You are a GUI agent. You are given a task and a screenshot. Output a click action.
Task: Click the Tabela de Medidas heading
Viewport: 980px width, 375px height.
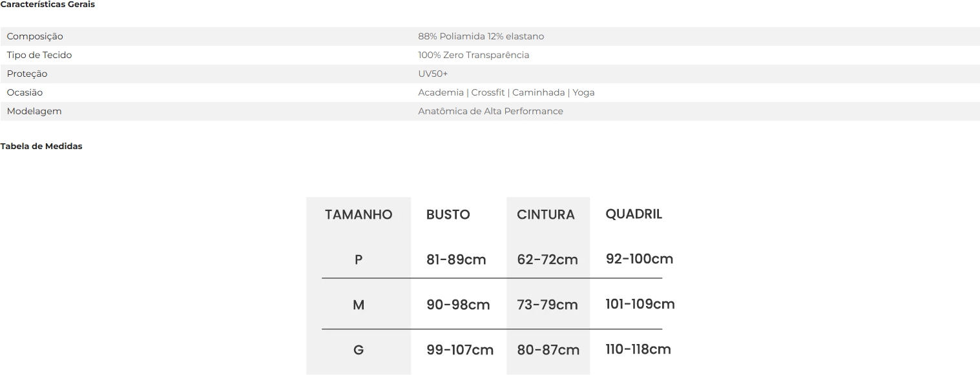coord(41,147)
